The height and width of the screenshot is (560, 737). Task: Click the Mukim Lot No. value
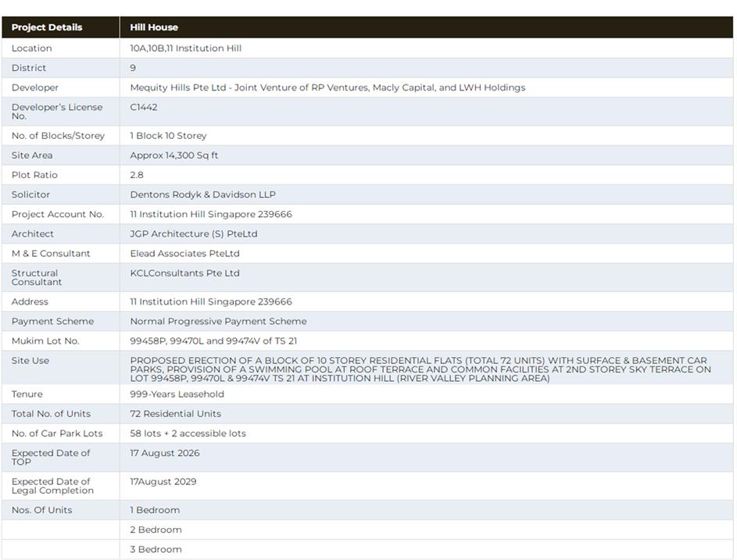click(213, 341)
